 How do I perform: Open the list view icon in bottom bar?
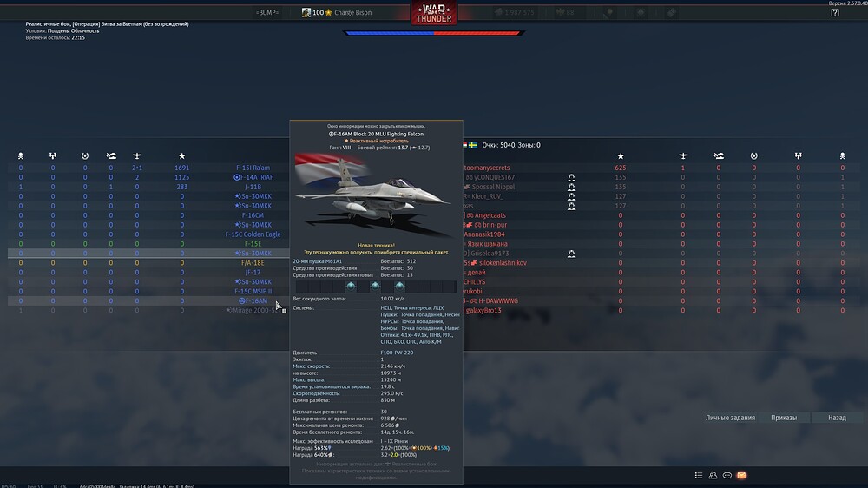699,475
